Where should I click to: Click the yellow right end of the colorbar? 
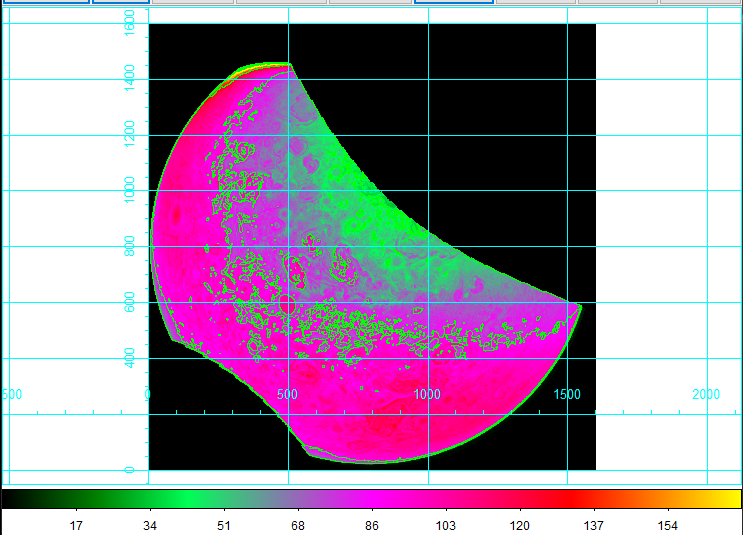pos(732,498)
